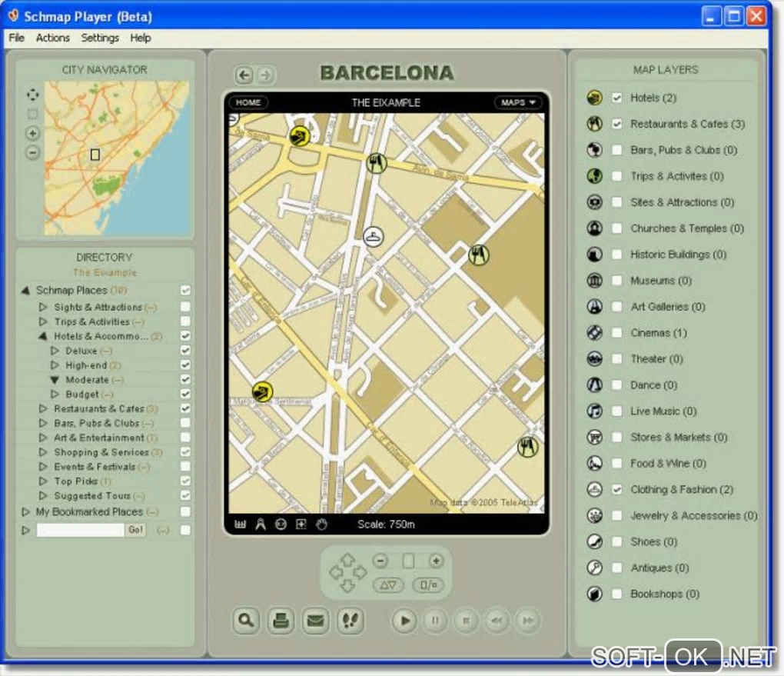The image size is (784, 676).
Task: Open the Help menu
Action: pyautogui.click(x=141, y=38)
